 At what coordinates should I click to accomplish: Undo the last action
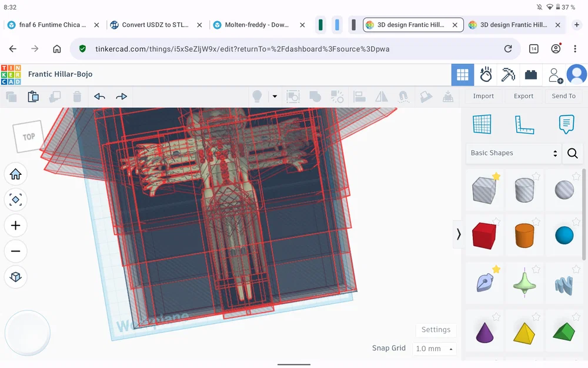[99, 97]
